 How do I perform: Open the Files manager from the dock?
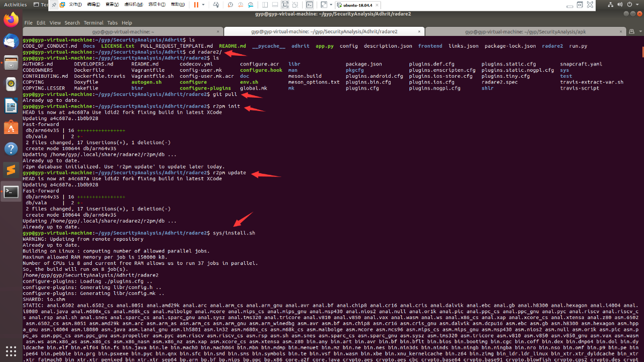click(x=10, y=63)
